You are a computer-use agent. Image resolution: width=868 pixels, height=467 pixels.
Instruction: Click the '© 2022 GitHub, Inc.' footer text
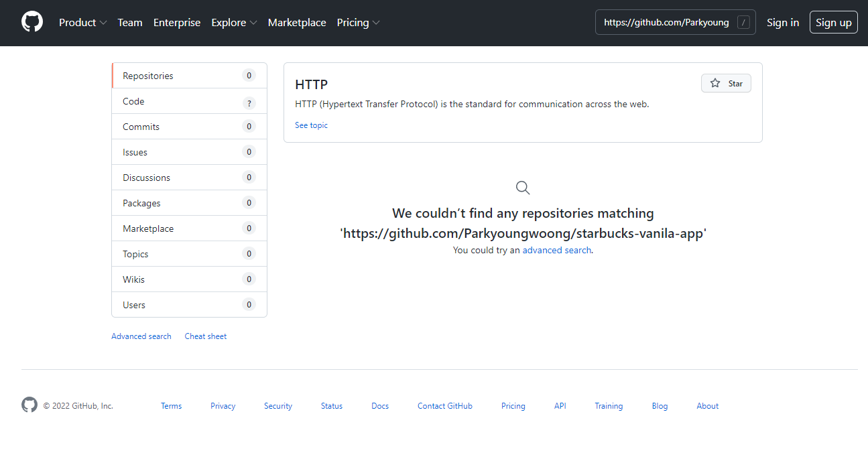[78, 406]
